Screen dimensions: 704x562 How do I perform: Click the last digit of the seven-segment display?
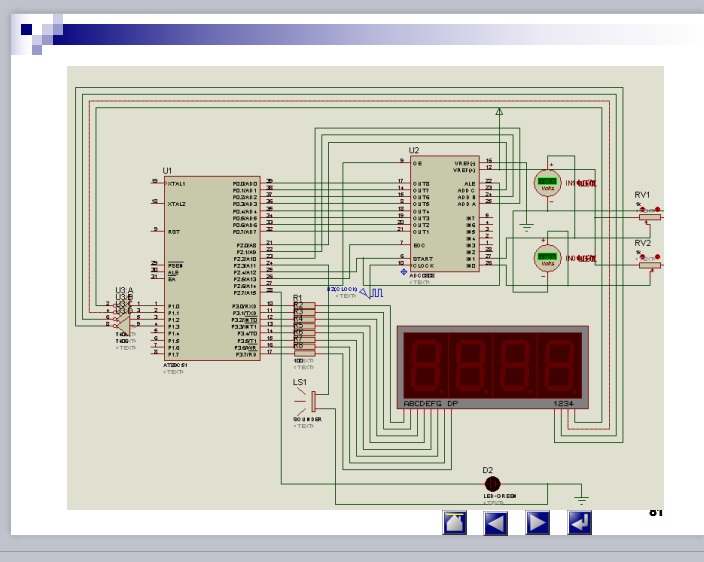point(560,365)
